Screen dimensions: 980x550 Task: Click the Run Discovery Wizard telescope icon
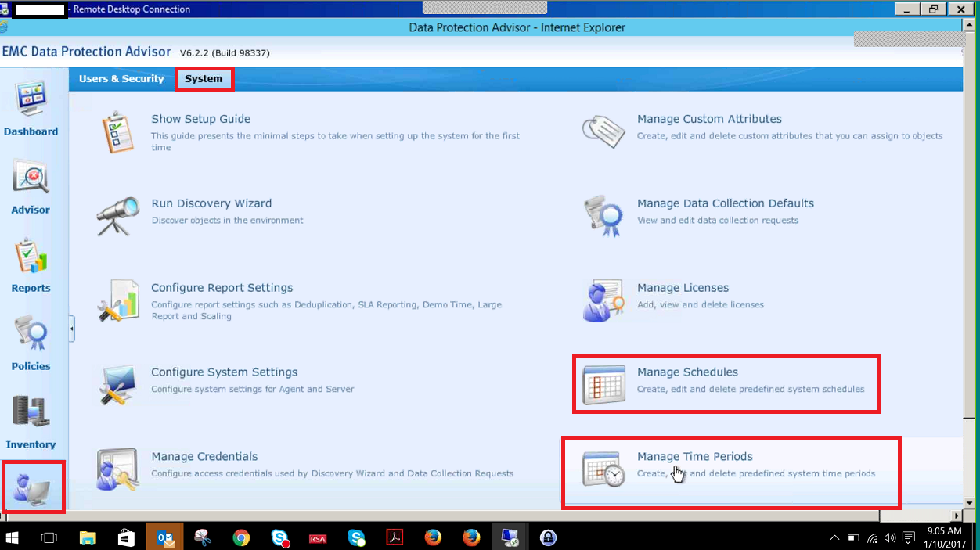118,216
